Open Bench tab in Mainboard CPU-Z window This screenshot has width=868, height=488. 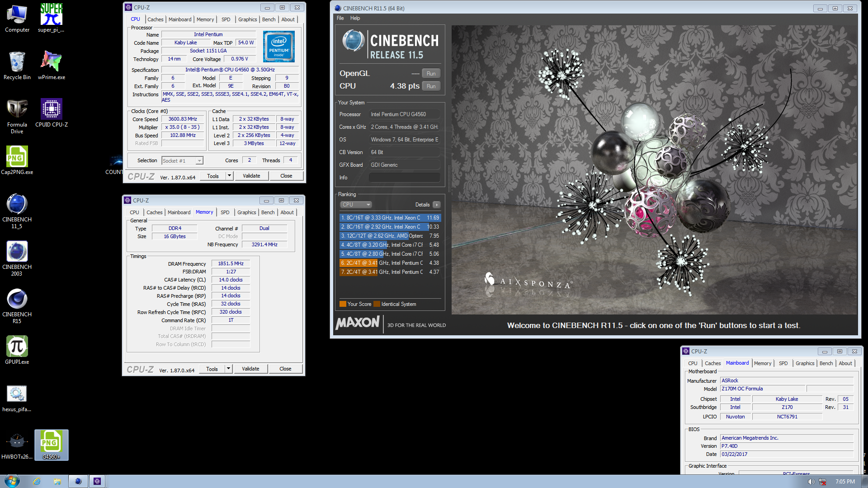click(x=826, y=363)
